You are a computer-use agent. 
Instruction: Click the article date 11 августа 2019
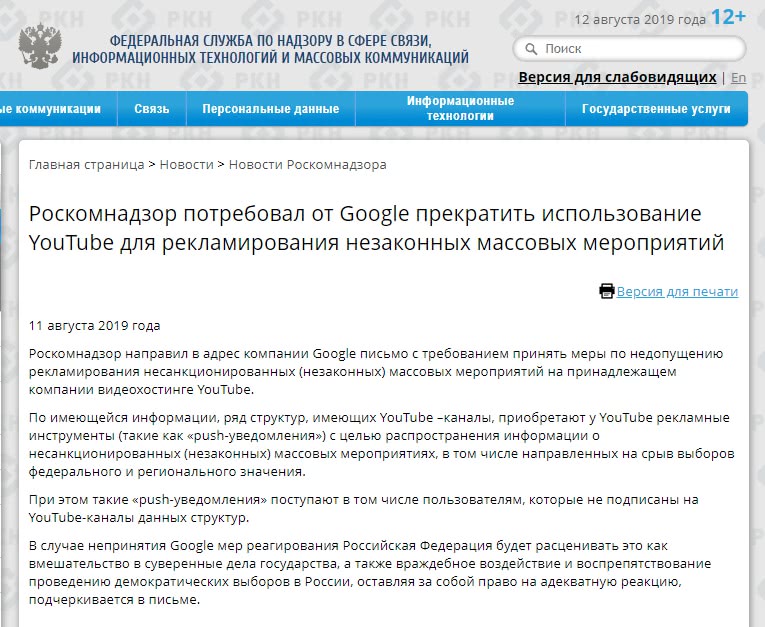click(x=94, y=325)
